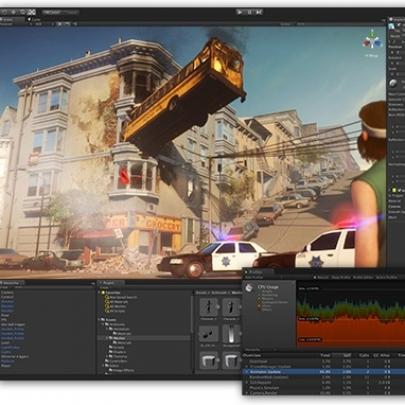The image size is (405, 405).
Task: Click the Overview column header
Action: tap(252, 356)
